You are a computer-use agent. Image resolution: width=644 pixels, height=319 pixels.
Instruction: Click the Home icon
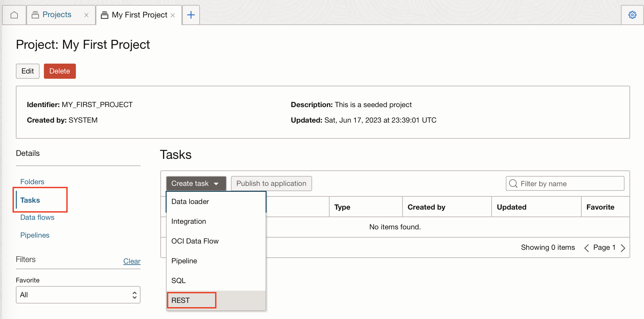tap(14, 14)
